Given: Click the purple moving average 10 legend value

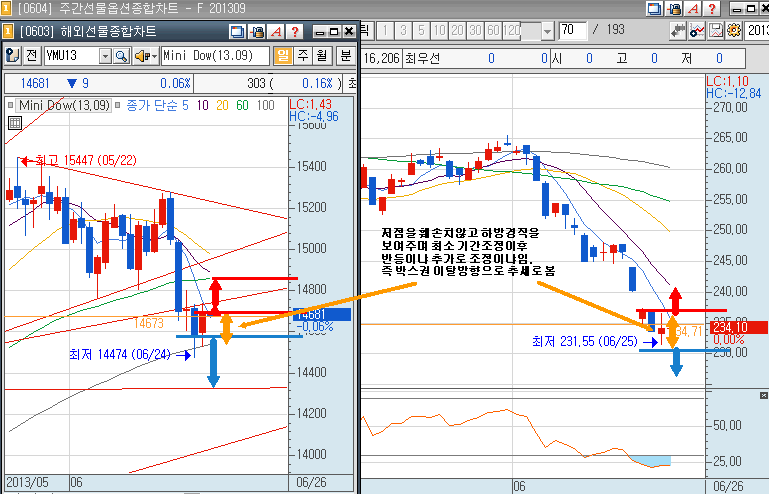Looking at the screenshot, I should (203, 105).
